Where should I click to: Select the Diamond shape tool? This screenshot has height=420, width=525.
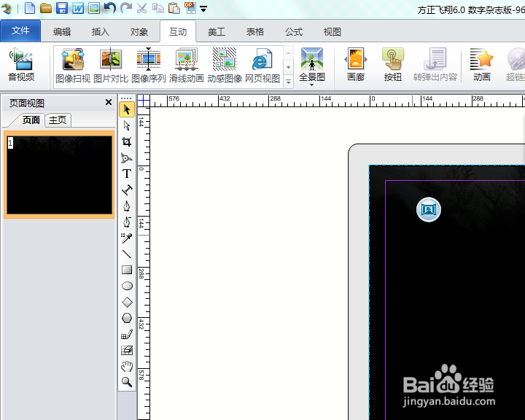click(127, 302)
